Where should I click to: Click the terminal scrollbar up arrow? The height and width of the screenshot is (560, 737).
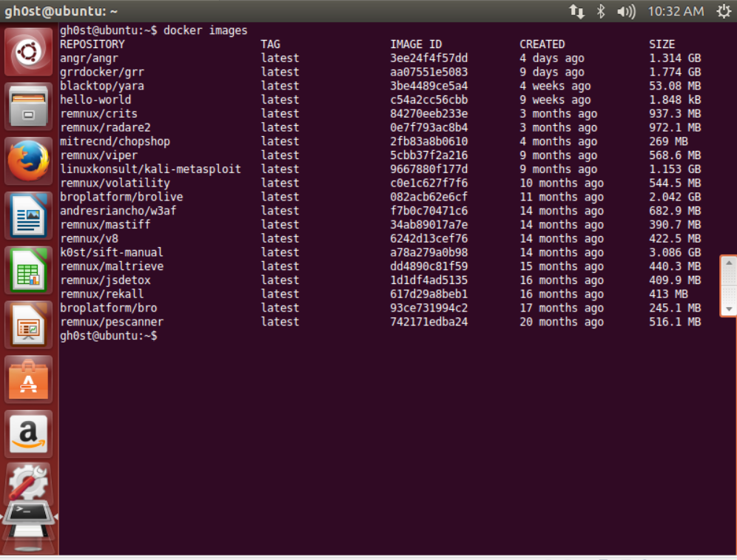[729, 263]
